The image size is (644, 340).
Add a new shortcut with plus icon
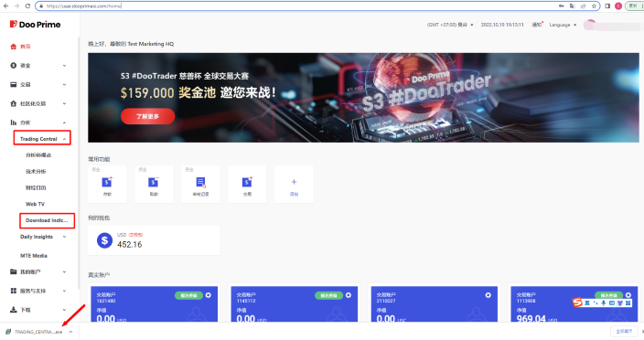[x=294, y=182]
